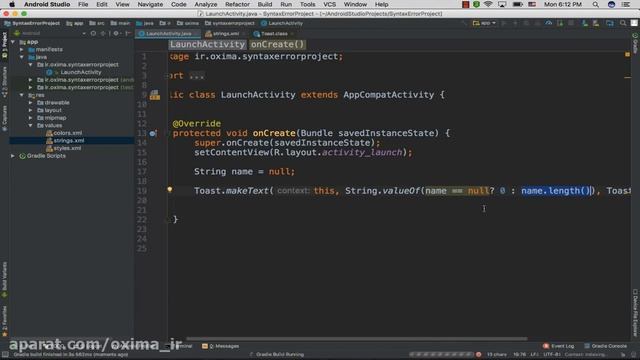Image resolution: width=640 pixels, height=360 pixels.
Task: Select strings.xml in project tree
Action: pyautogui.click(x=69, y=140)
